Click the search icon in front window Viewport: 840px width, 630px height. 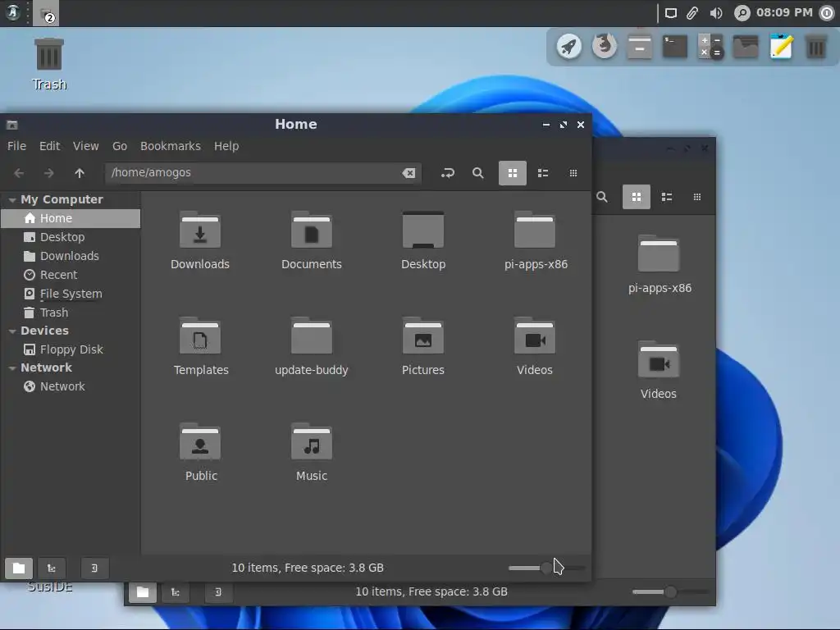pyautogui.click(x=478, y=173)
